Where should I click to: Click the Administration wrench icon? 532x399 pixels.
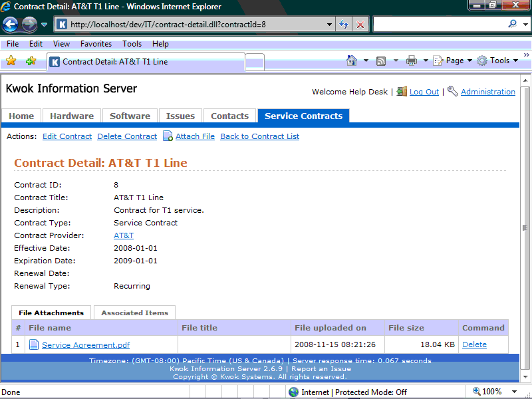click(453, 91)
